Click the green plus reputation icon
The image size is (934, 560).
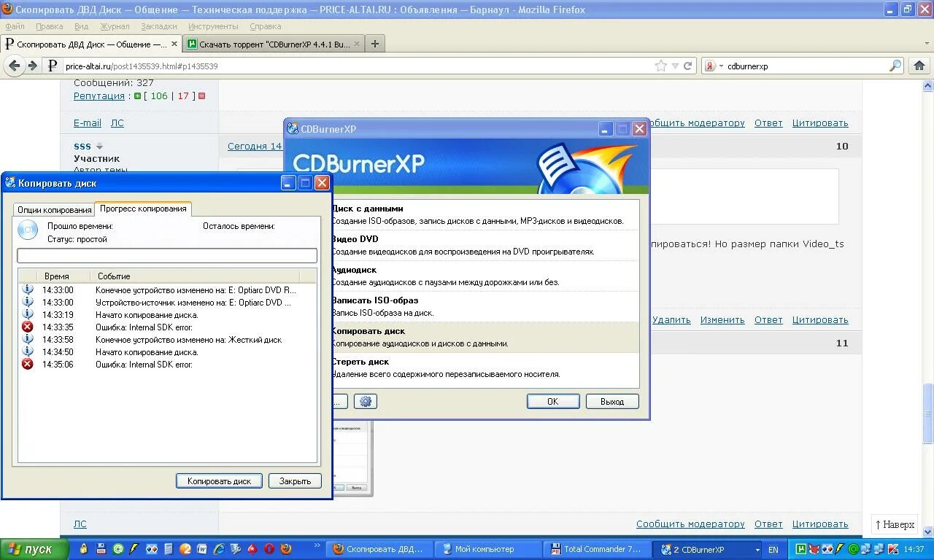tap(137, 96)
